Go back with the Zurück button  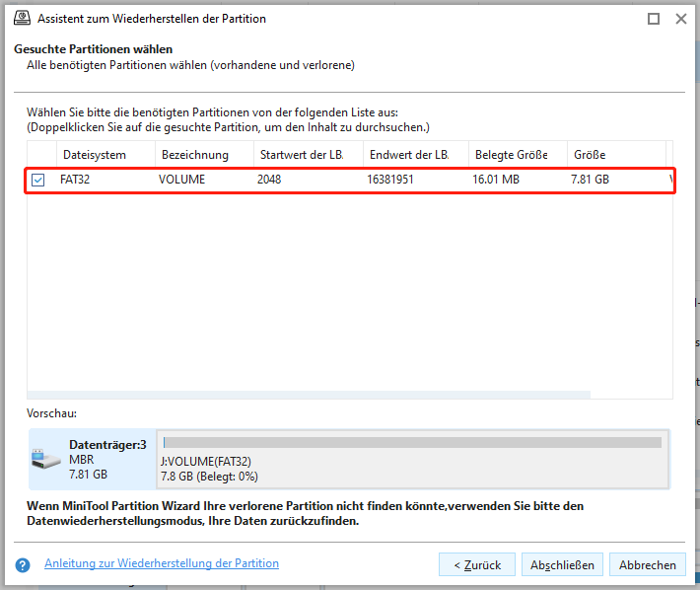pos(477,564)
